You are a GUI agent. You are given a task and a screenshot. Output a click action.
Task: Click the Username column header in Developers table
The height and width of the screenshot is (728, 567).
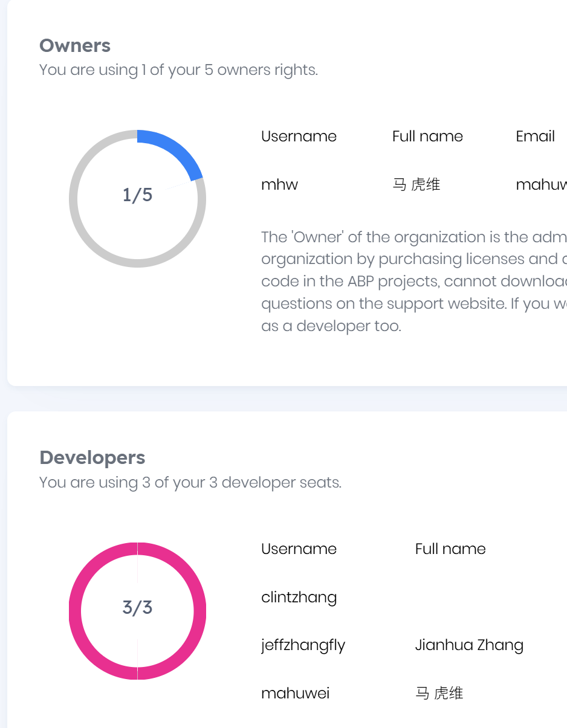point(299,549)
